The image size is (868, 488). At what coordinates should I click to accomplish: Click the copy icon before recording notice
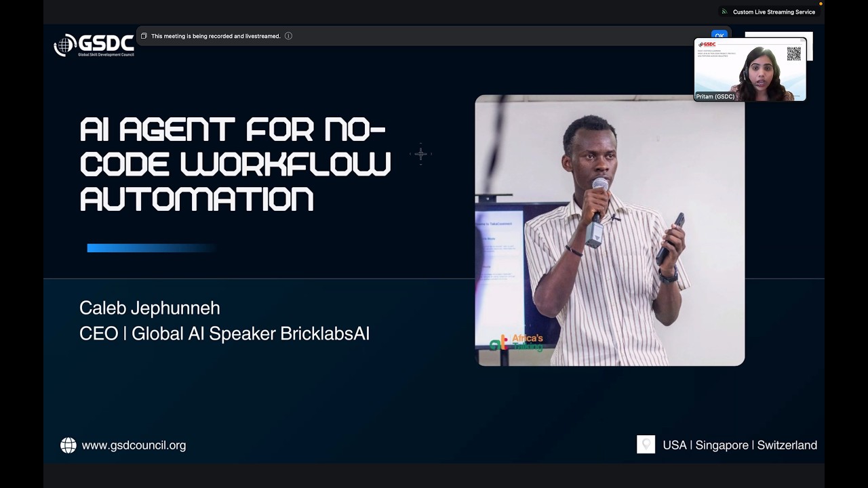pyautogui.click(x=144, y=36)
